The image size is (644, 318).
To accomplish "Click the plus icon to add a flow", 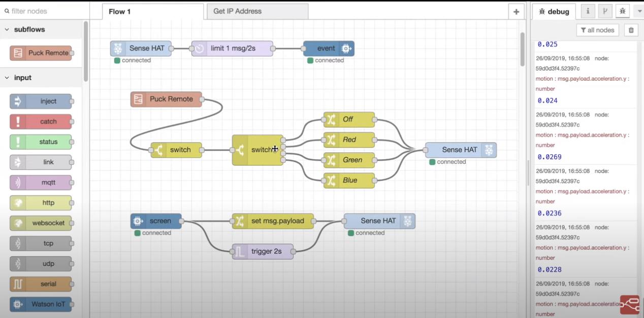I will [516, 12].
